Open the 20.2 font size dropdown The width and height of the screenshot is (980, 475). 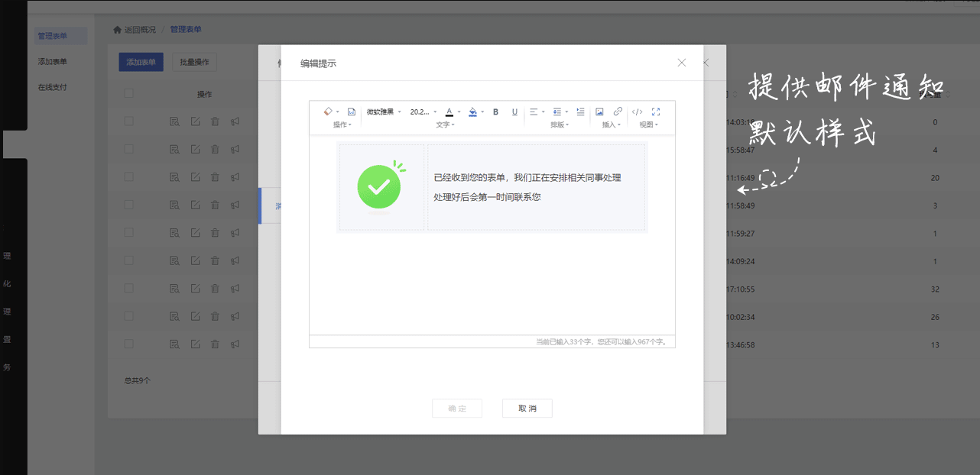[423, 111]
